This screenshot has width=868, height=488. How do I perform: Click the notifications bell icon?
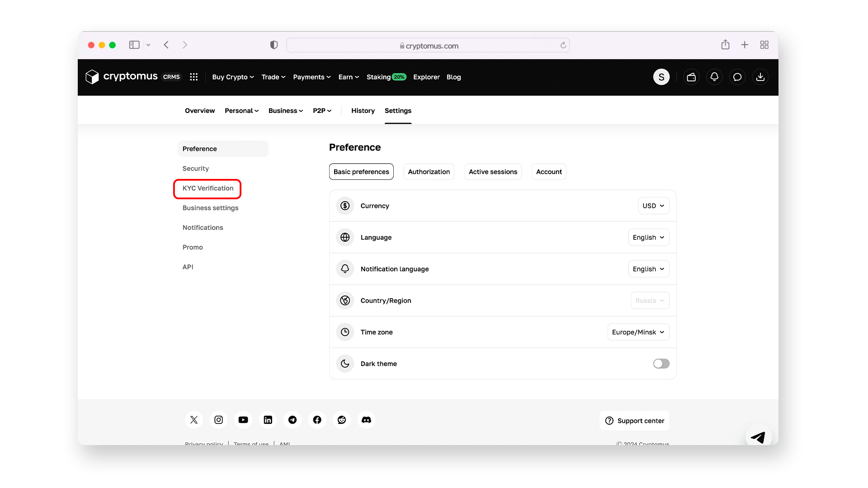[714, 77]
